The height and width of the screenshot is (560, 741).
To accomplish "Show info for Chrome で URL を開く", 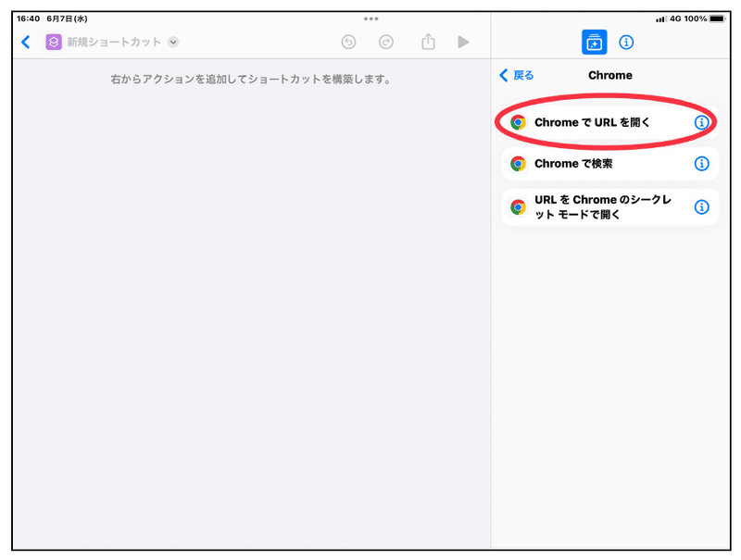I will 701,122.
